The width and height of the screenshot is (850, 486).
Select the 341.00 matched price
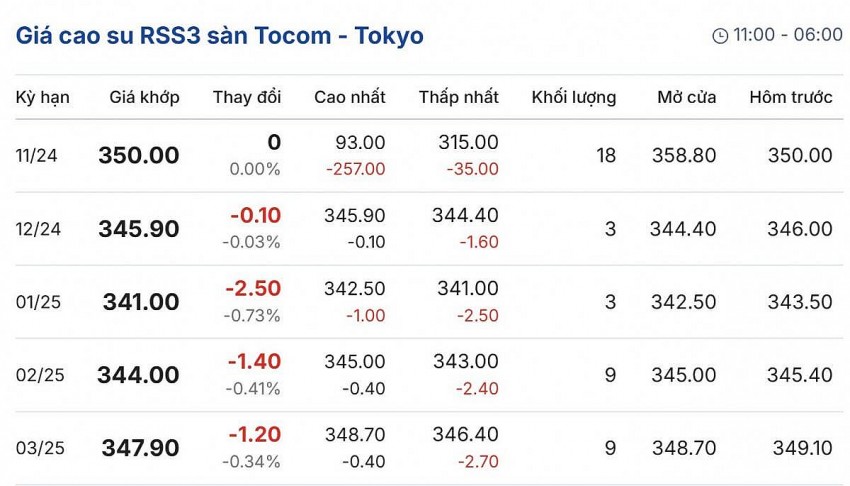[x=141, y=302]
